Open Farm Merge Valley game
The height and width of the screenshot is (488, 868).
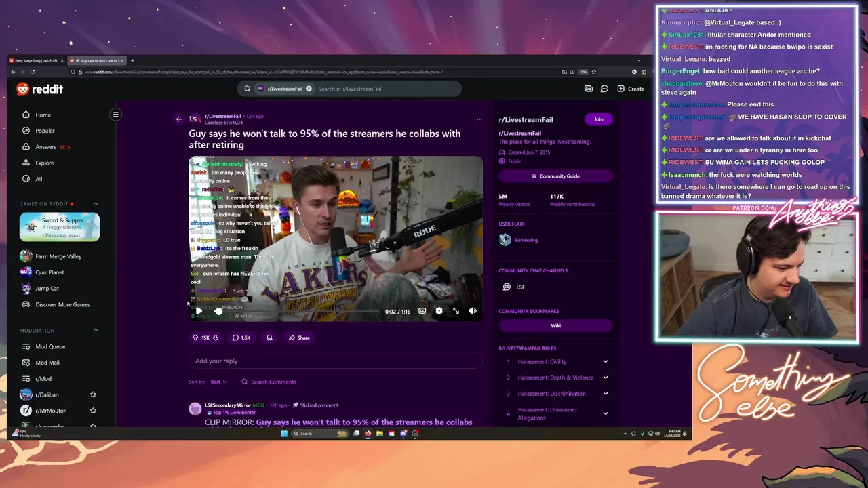point(51,256)
